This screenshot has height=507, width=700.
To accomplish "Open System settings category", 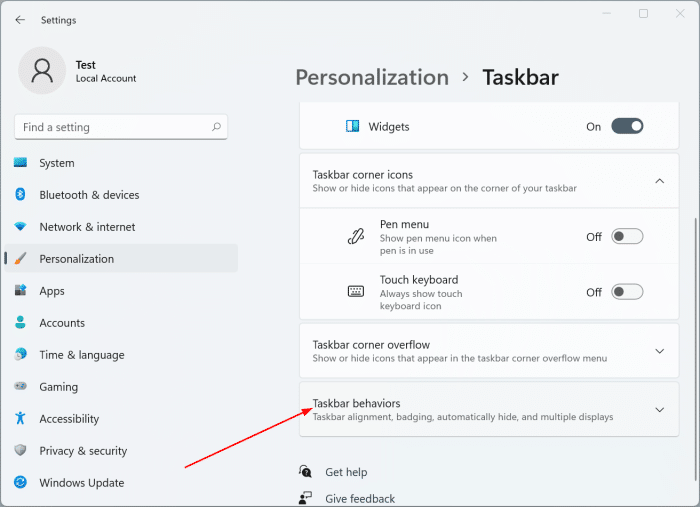I will tap(121, 163).
